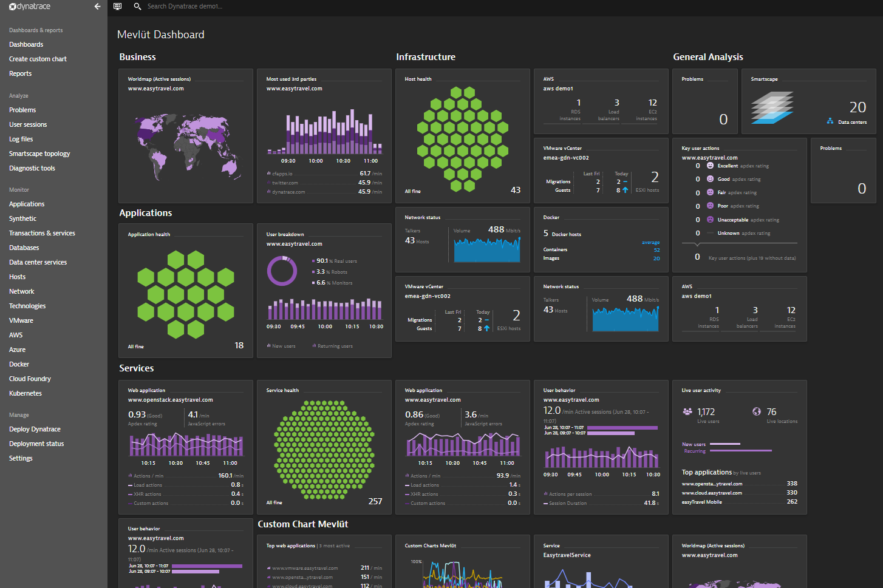Image resolution: width=883 pixels, height=588 pixels.
Task: Click the Live locations globe icon
Action: [757, 411]
